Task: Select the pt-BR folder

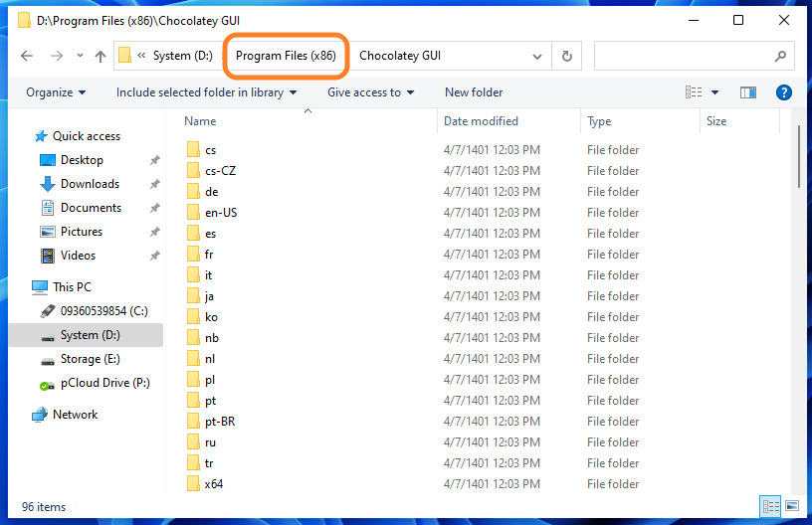Action: click(220, 422)
